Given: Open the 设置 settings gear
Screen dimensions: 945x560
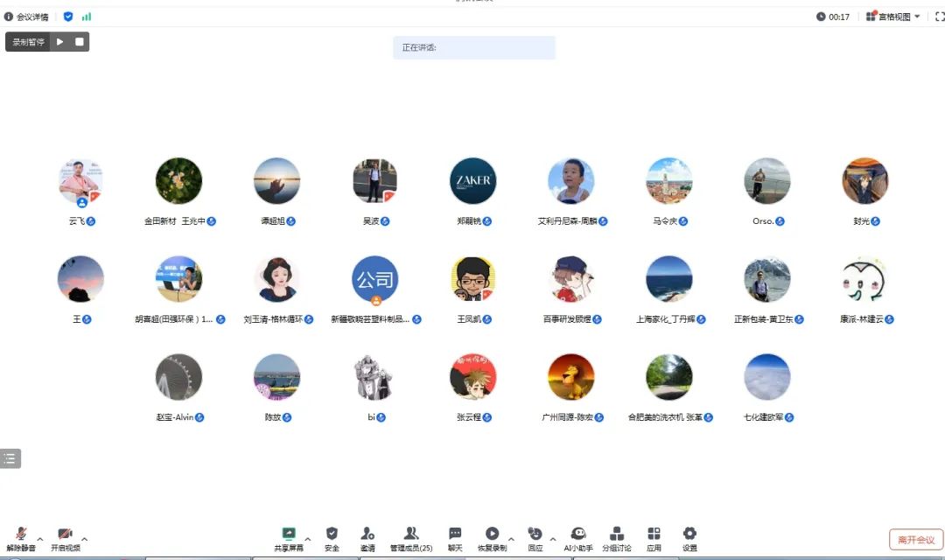Looking at the screenshot, I should (x=689, y=540).
